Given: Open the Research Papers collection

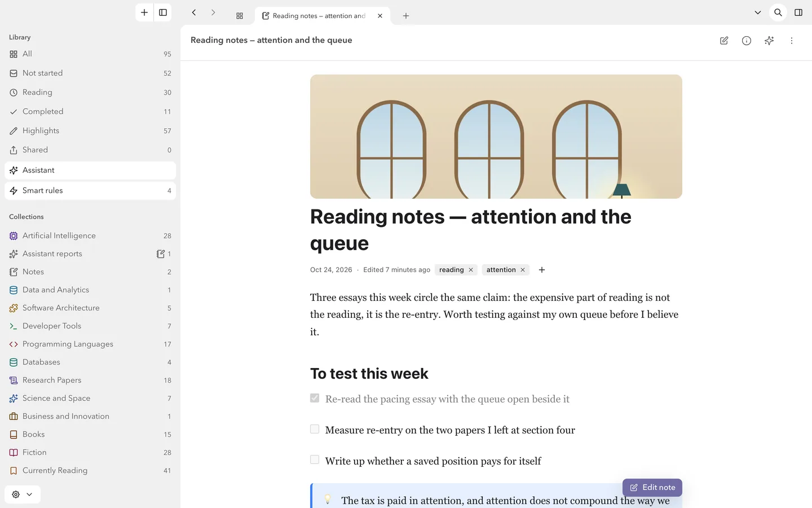Looking at the screenshot, I should 90,380.
